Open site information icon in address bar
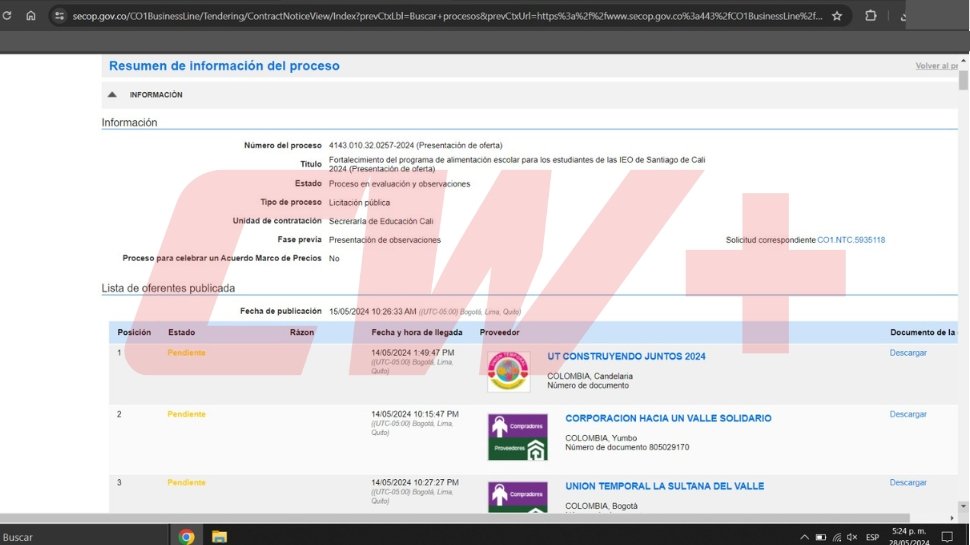Viewport: 970px width, 545px height. [x=59, y=16]
